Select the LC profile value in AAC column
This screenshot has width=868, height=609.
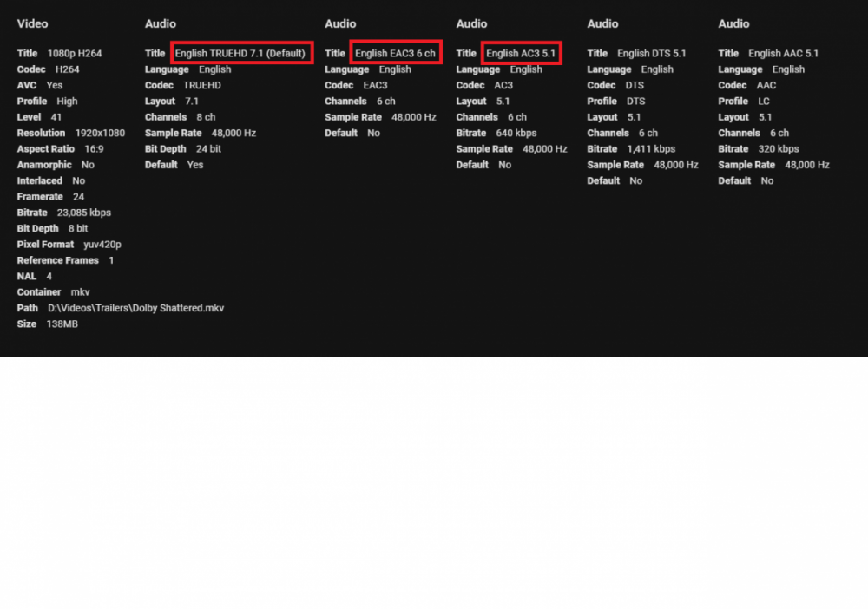pyautogui.click(x=763, y=101)
